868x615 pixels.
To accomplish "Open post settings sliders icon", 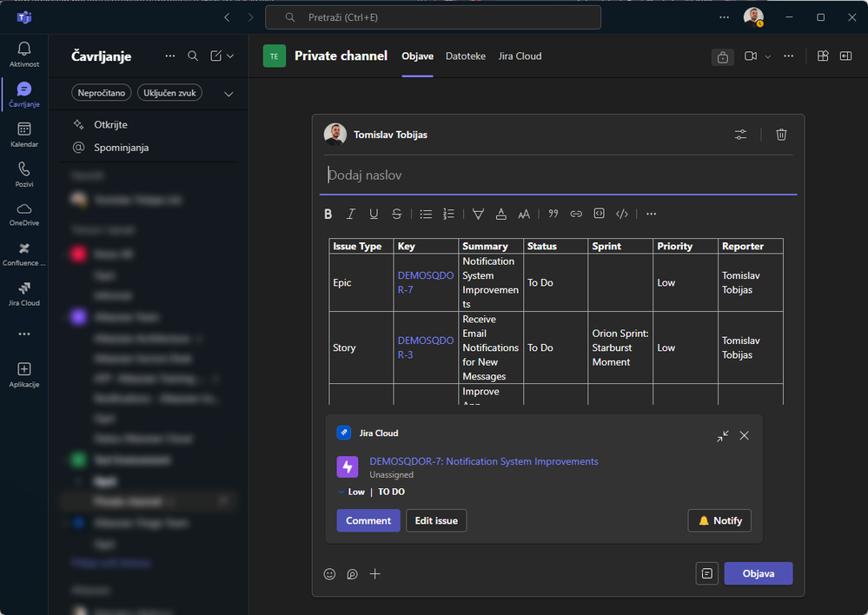I will [x=740, y=135].
